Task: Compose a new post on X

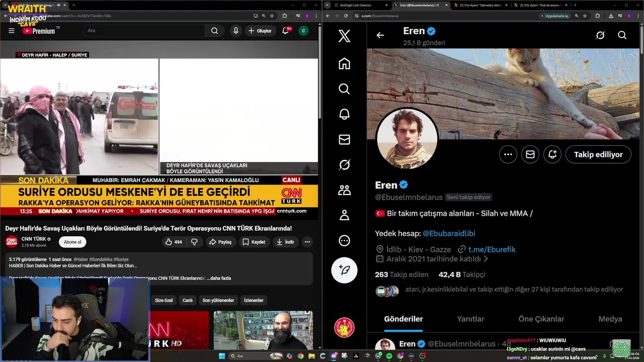Action: [344, 270]
